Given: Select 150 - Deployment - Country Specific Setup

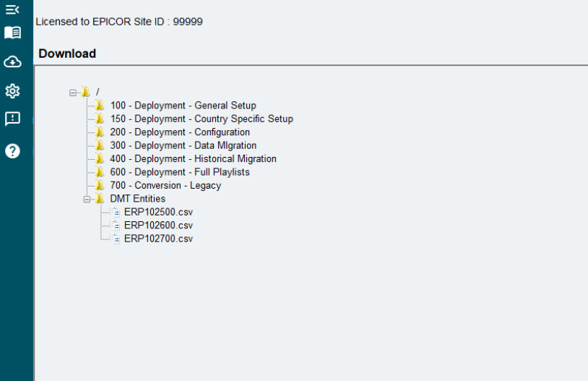Looking at the screenshot, I should [202, 119].
